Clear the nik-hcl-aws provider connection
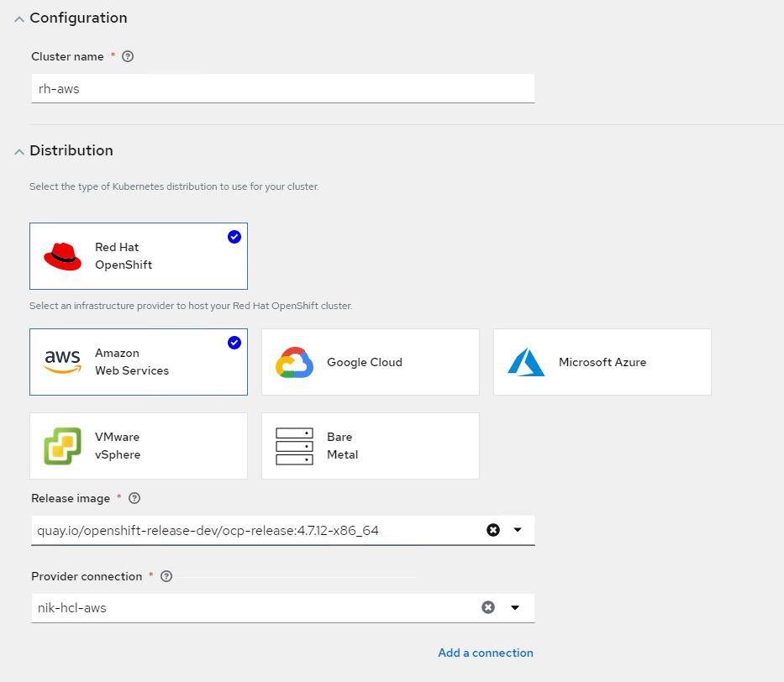Viewport: 784px width, 682px height. 488,607
